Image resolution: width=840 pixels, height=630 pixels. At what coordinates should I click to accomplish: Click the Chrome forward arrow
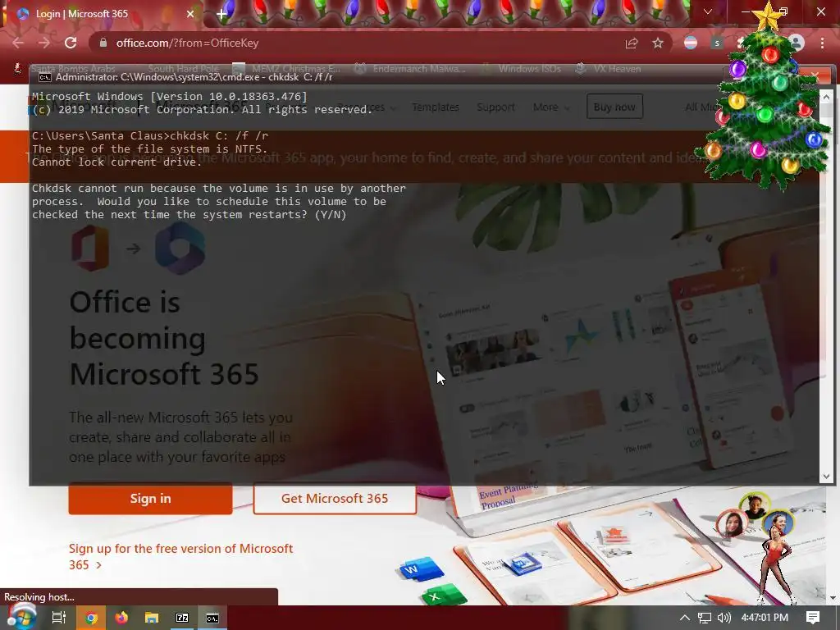pos(44,43)
